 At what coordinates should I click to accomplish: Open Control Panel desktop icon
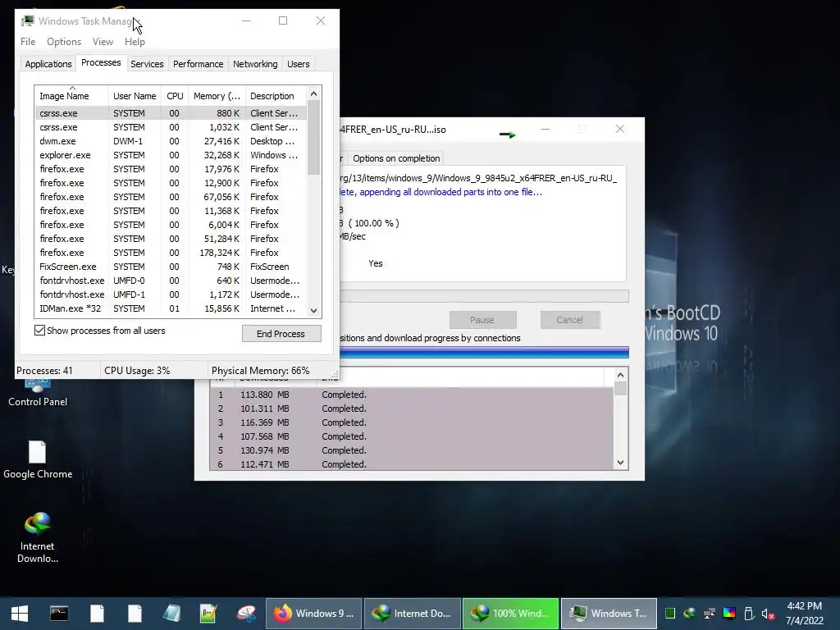tap(38, 392)
